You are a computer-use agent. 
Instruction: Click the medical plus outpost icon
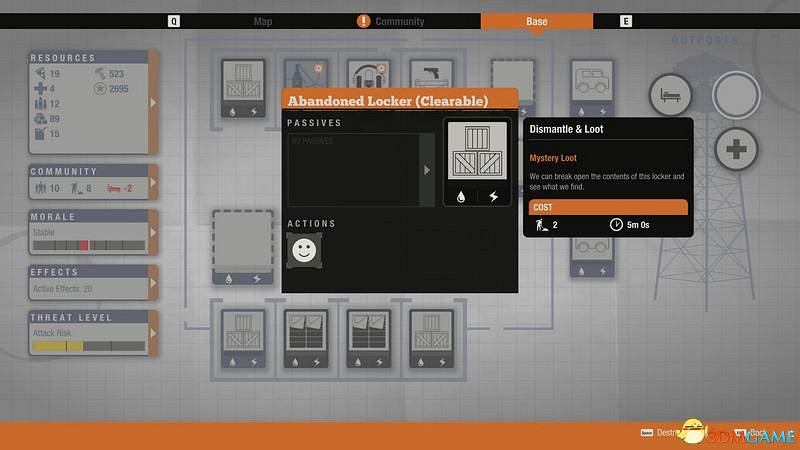(736, 150)
